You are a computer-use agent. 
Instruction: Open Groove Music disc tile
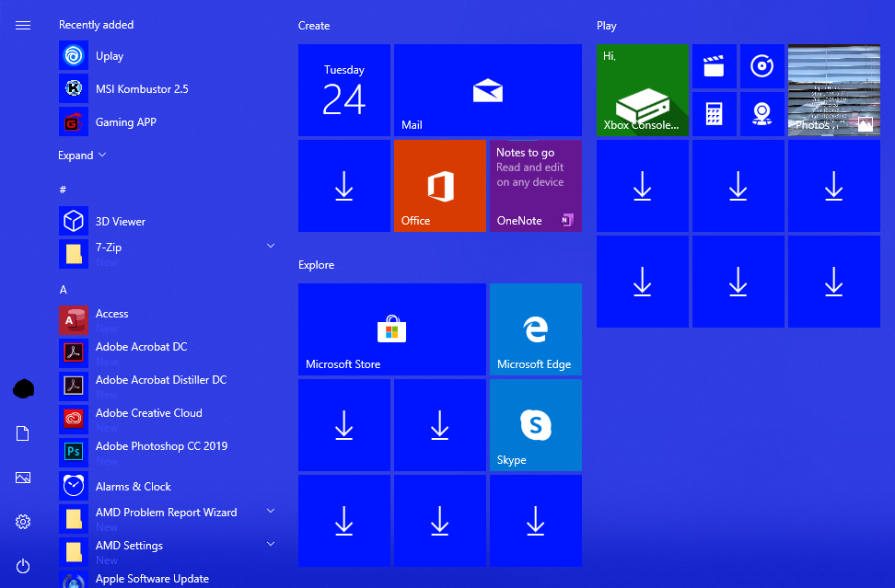(762, 66)
